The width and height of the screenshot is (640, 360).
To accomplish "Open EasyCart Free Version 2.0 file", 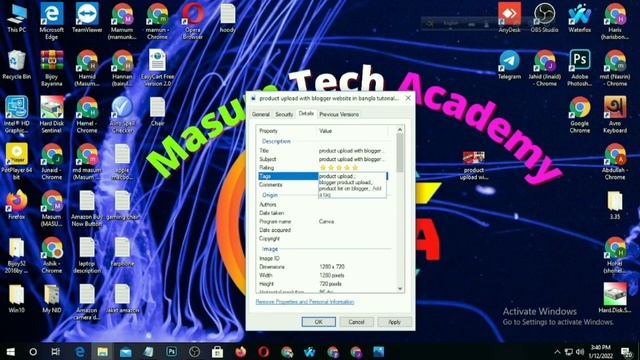I will [157, 68].
